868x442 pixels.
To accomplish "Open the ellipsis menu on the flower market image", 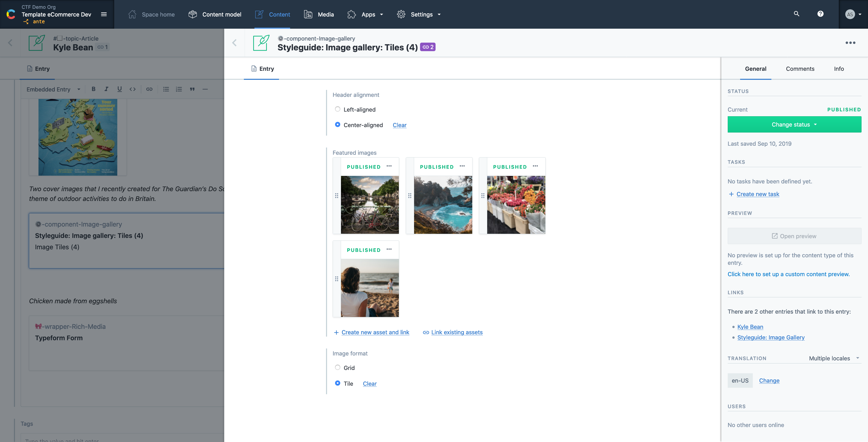I will click(x=536, y=166).
